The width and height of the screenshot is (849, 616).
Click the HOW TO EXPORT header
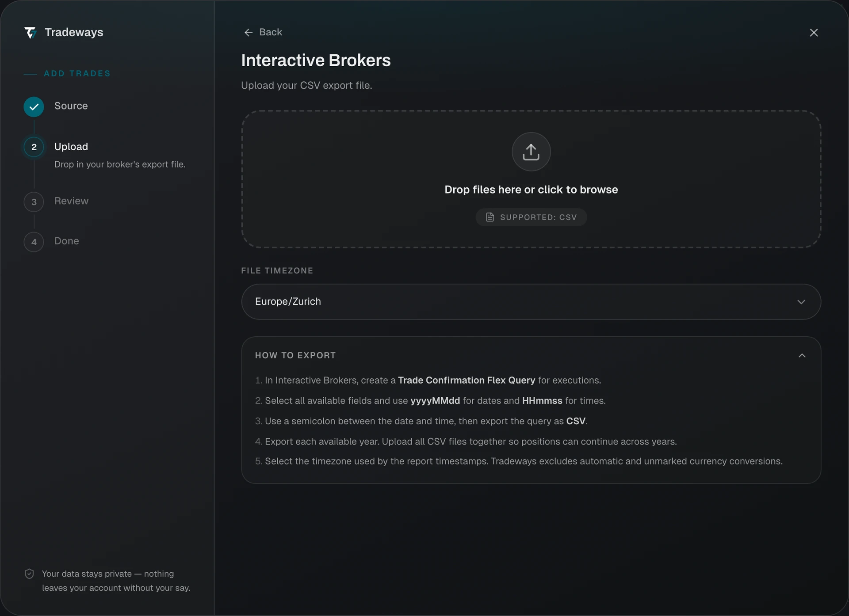point(295,356)
